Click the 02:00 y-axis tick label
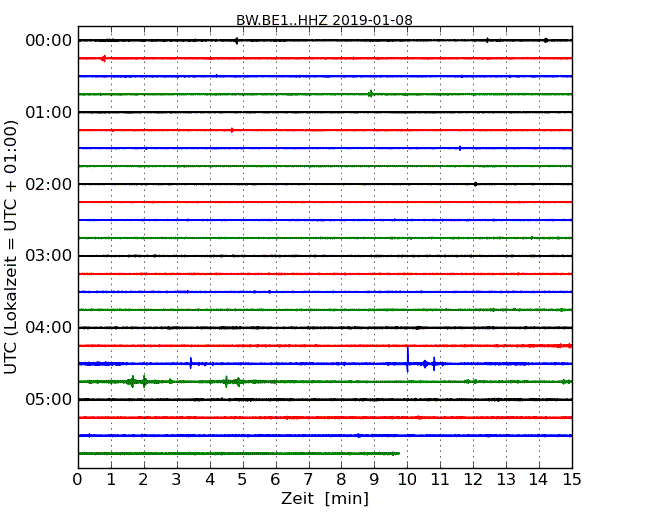The height and width of the screenshot is (520, 650). 49,184
